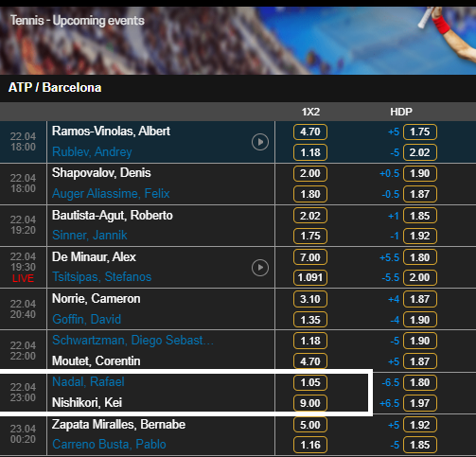Viewport: 476px width, 457px height.
Task: Bet on Shapovalov at 2.00
Action: (x=310, y=173)
